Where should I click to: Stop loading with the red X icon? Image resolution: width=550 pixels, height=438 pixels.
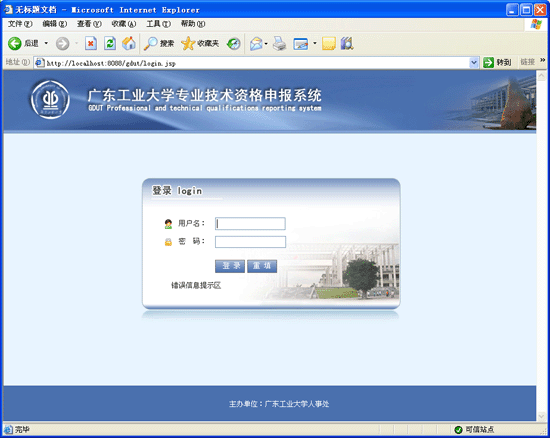coord(91,43)
